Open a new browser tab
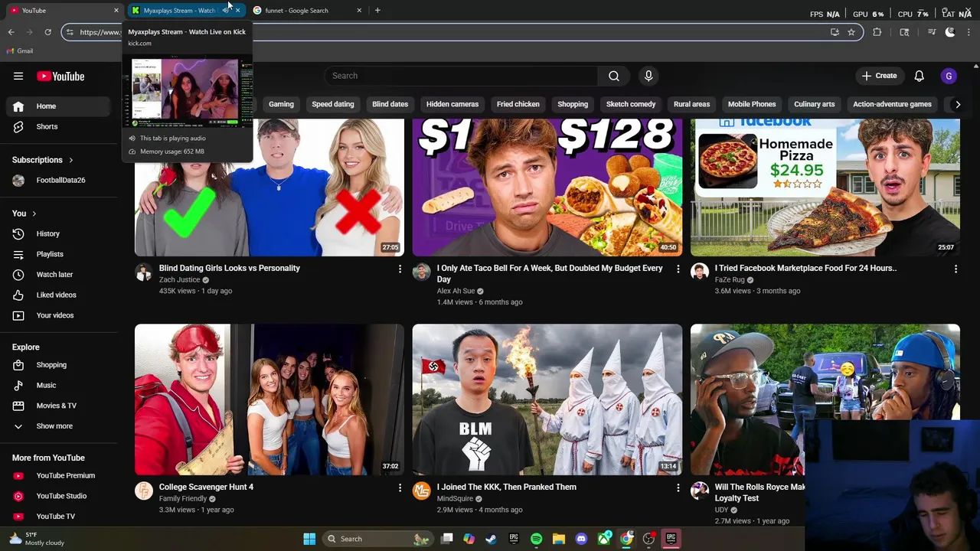 tap(377, 10)
